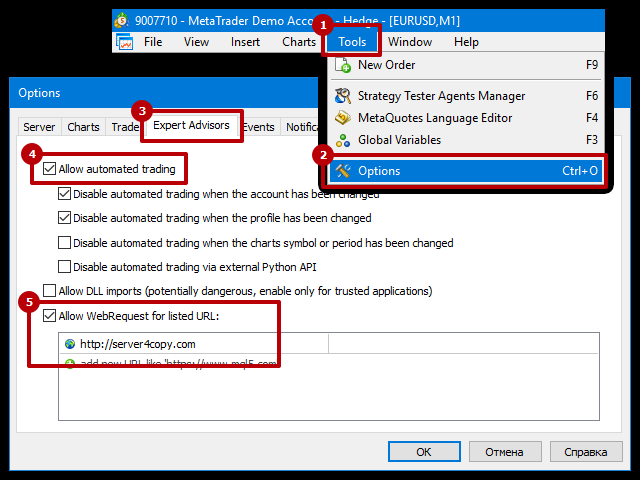Open the Tools menu
The image size is (640, 480).
tap(352, 42)
